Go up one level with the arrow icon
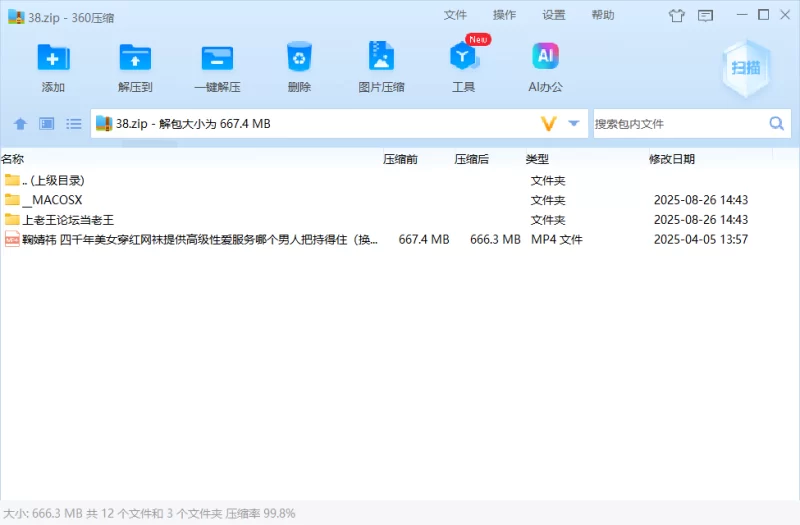Viewport: 800px width, 525px height. point(20,123)
